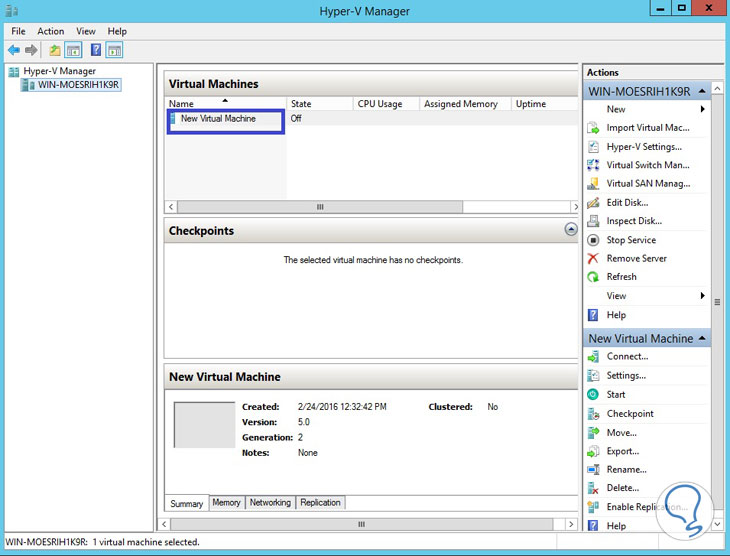Sort by Name column header
This screenshot has width=730, height=556.
tap(225, 103)
